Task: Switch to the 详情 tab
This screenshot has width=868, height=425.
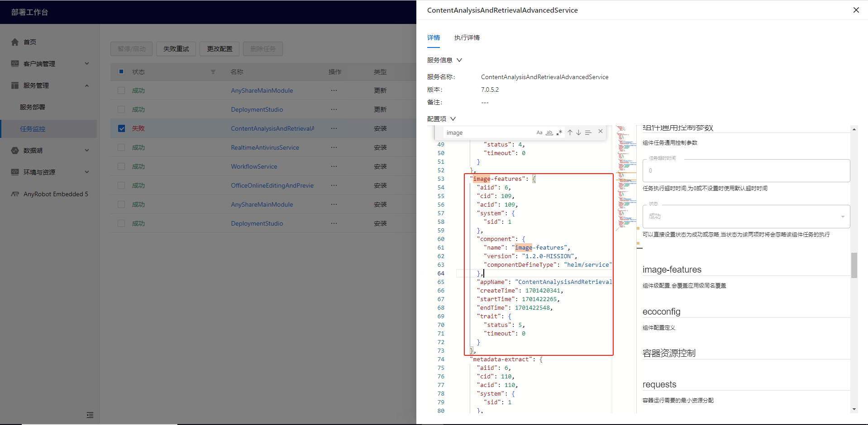Action: 434,38
